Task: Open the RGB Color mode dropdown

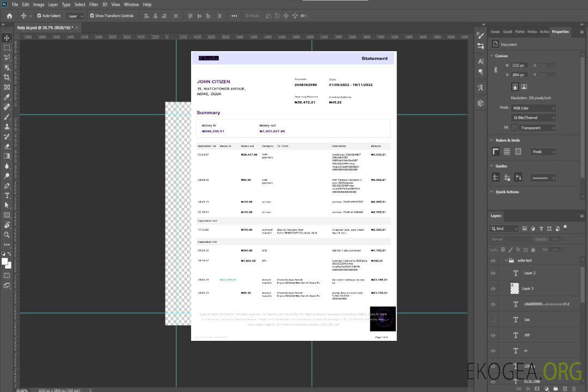Action: (533, 108)
